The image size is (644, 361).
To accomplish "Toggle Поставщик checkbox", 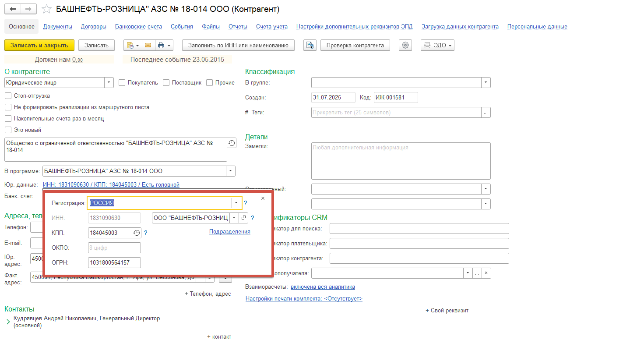I will point(166,82).
